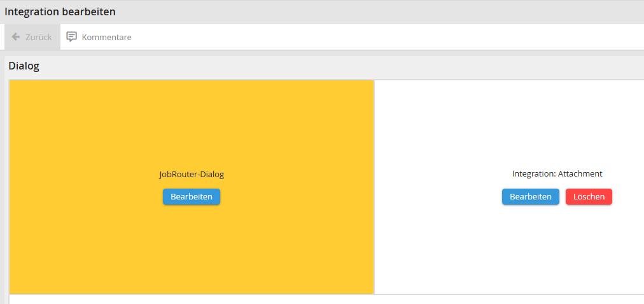Click the title bar right of Integration bearbeiten
This screenshot has width=644, height=304.
(382, 11)
